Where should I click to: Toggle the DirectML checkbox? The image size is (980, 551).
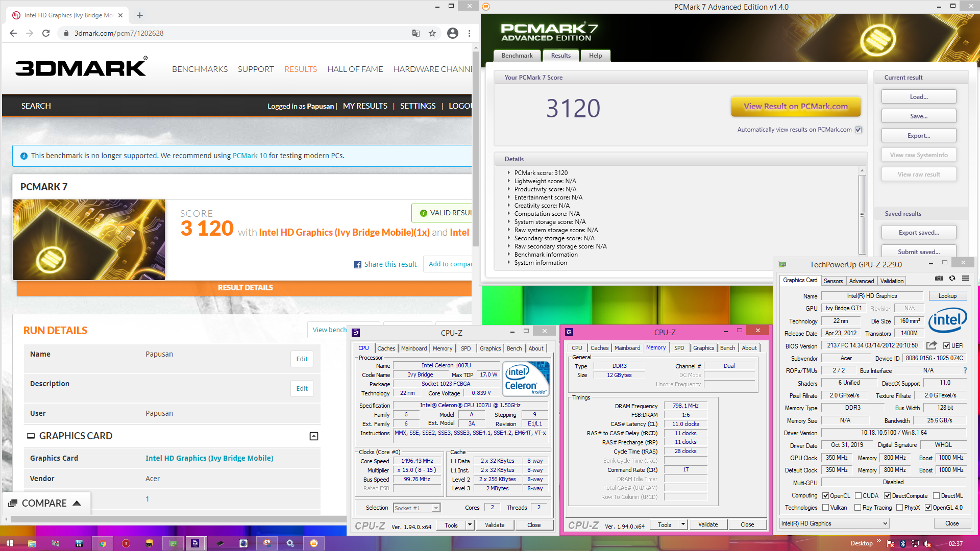click(937, 496)
